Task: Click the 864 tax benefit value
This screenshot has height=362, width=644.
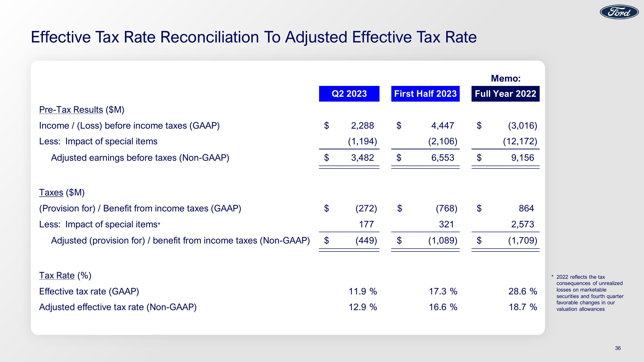Action: coord(527,208)
